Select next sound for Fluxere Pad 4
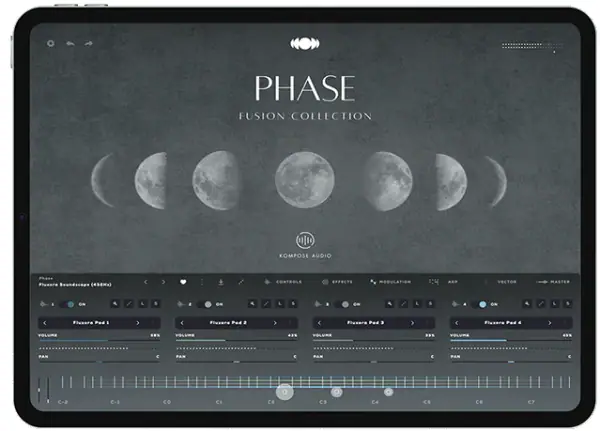This screenshot has width=600, height=431. point(550,323)
